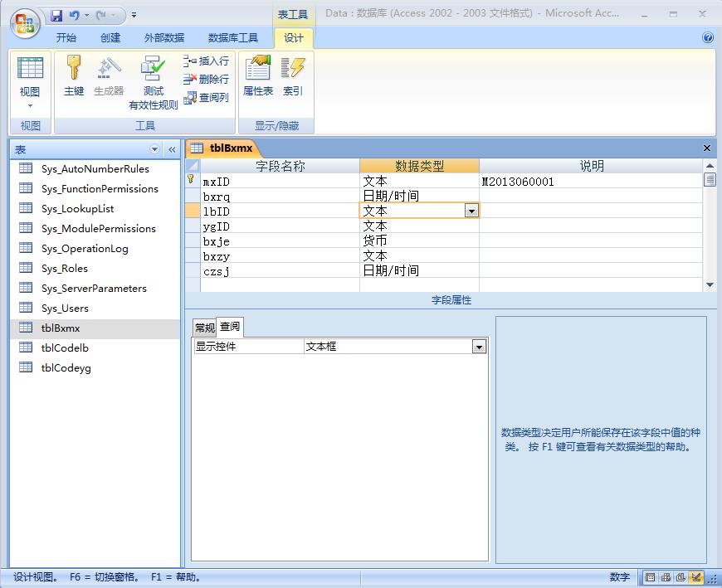Viewport: 722px width, 588px height.
Task: Open the 查阅列 lookup column wizard
Action: pos(207,98)
